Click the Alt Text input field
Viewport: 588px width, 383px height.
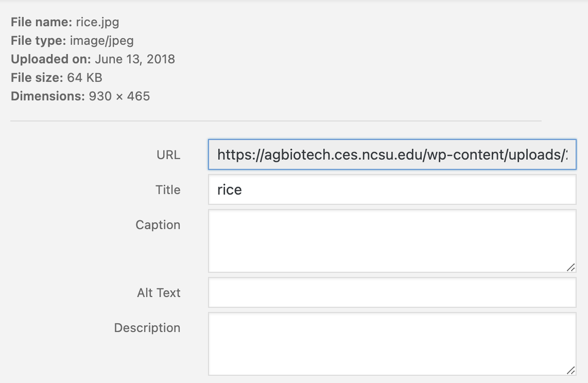[391, 293]
